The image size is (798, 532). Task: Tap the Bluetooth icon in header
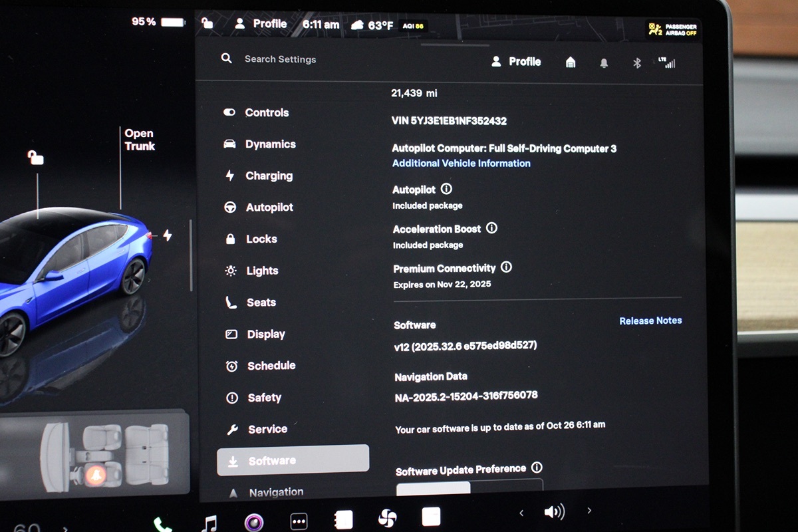coord(636,63)
